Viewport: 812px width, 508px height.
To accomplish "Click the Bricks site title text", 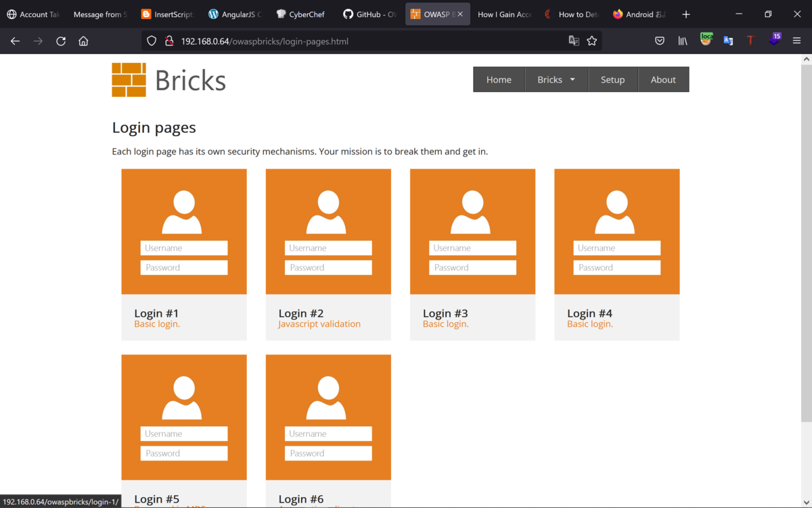I will pyautogui.click(x=190, y=80).
